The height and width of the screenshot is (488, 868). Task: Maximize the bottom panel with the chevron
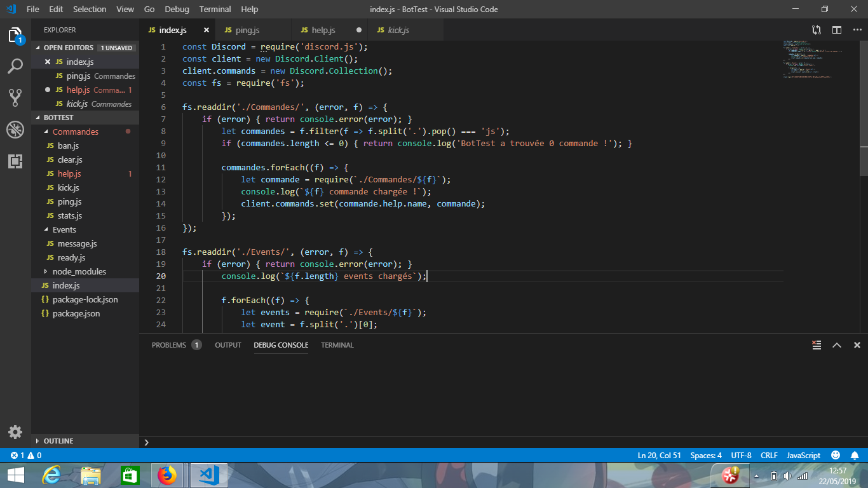[x=837, y=345]
